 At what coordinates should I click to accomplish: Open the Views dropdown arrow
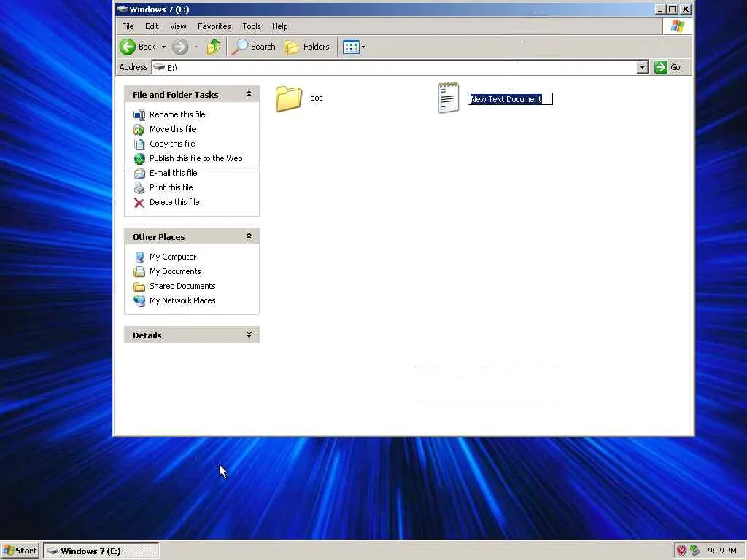(x=363, y=47)
